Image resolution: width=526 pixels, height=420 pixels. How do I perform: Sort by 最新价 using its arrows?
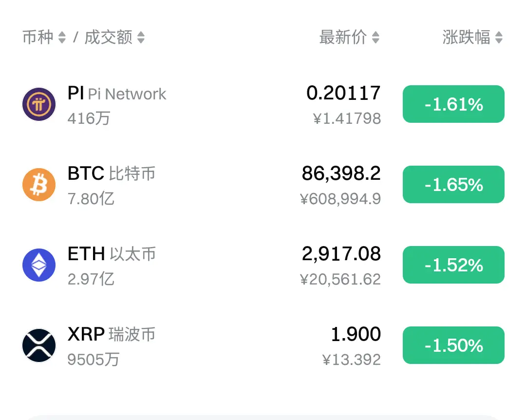(376, 37)
